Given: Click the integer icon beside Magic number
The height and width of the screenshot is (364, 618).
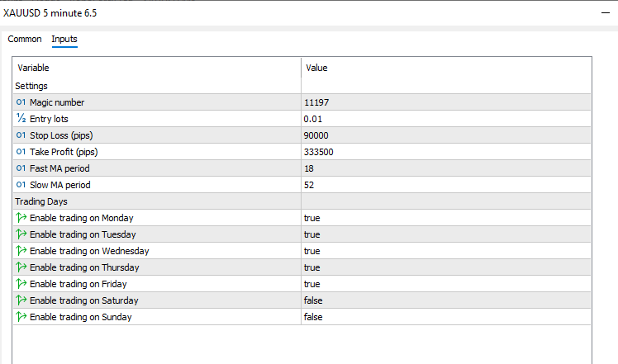Looking at the screenshot, I should coord(21,102).
